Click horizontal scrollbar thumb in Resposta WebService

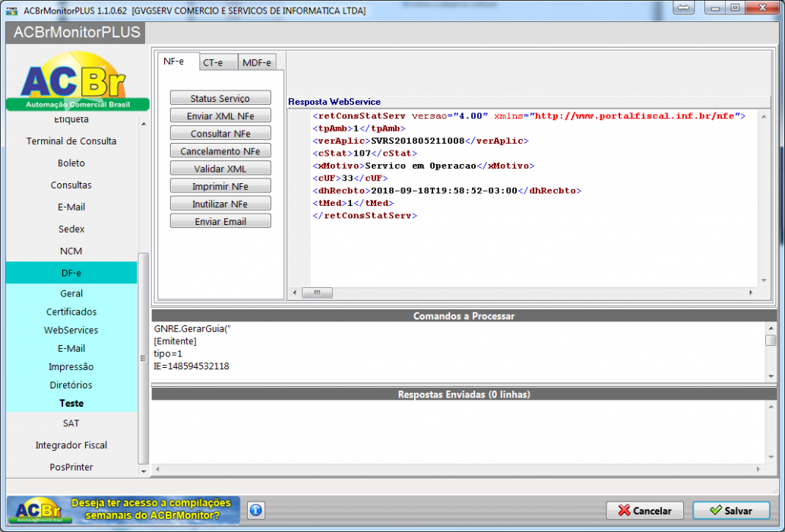point(317,293)
